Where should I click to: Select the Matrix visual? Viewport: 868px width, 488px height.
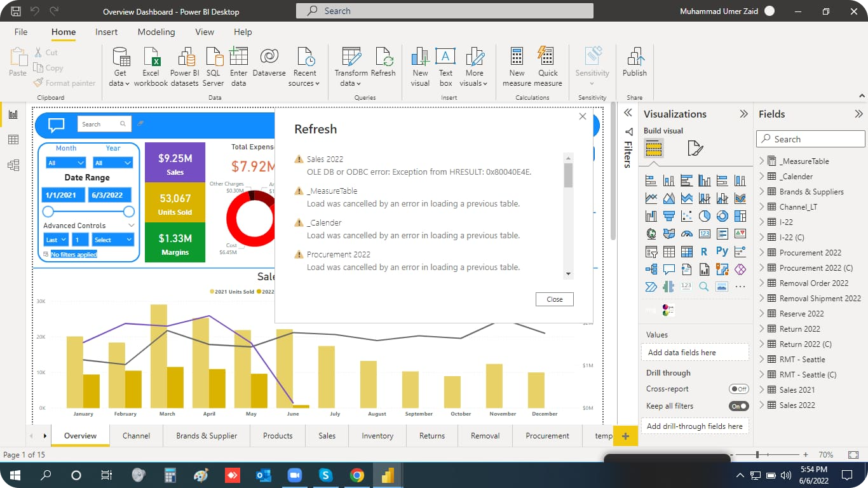tap(686, 252)
